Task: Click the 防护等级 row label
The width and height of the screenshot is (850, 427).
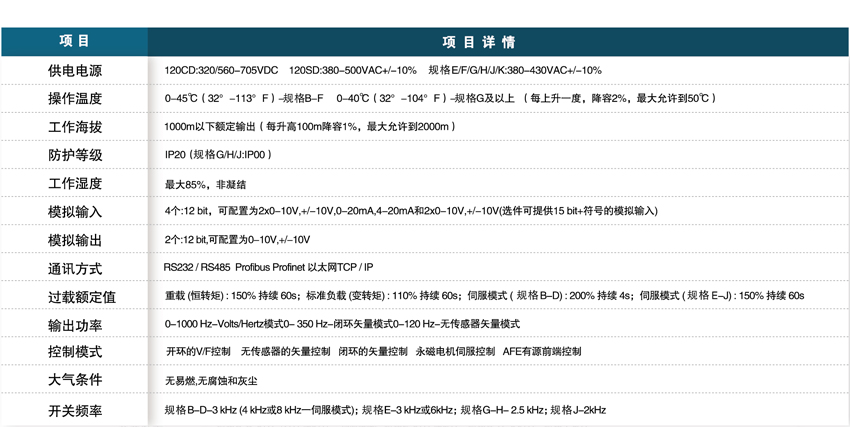Action: click(x=75, y=156)
